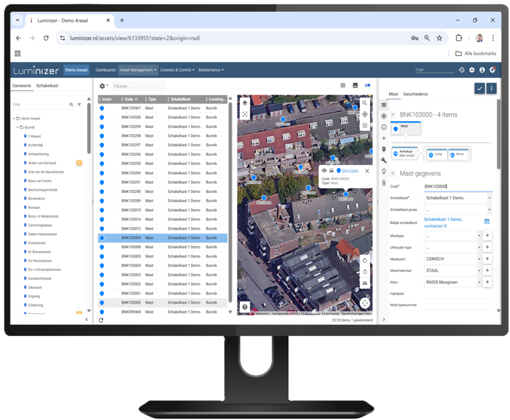Open history clock icon in header
This screenshot has height=420, width=510.
[462, 70]
